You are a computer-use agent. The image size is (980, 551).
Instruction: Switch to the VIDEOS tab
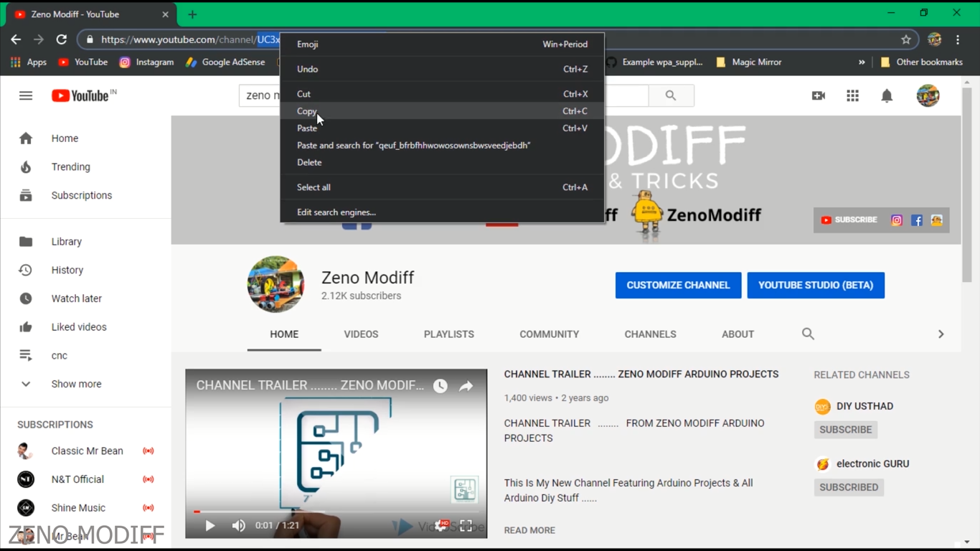coord(361,334)
